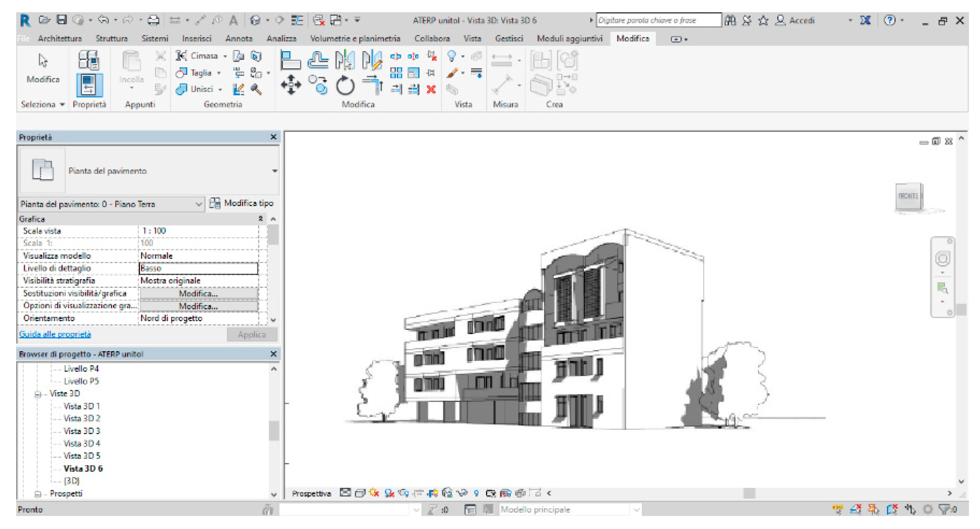Open the Architettura ribbon tab
This screenshot has width=980, height=529.
click(x=60, y=39)
